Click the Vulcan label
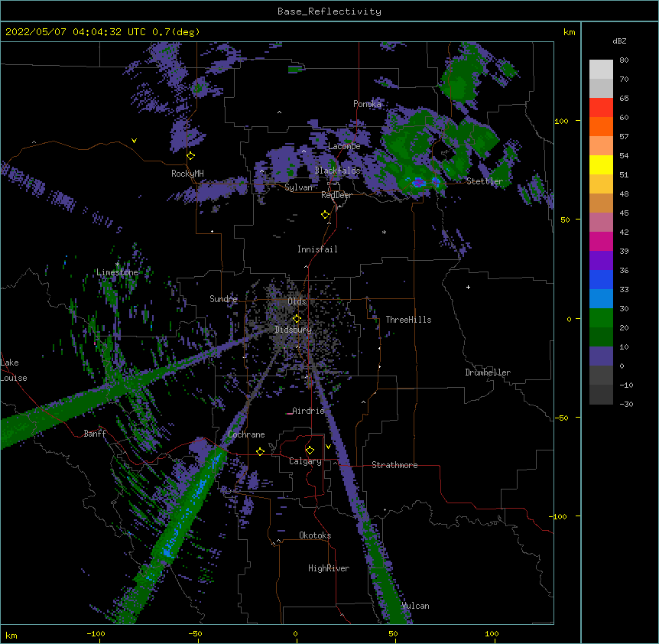 [x=415, y=606]
